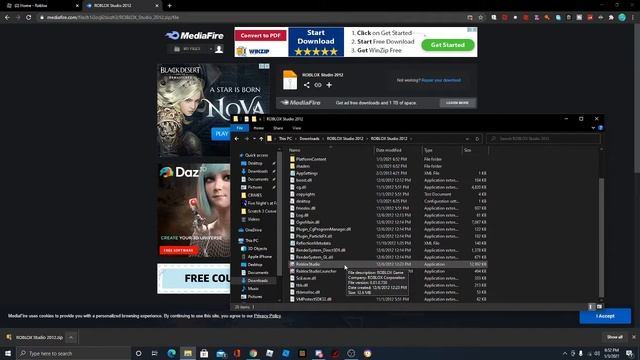640x360 pixels.
Task: Open Chrome three-dot menu
Action: (633, 18)
